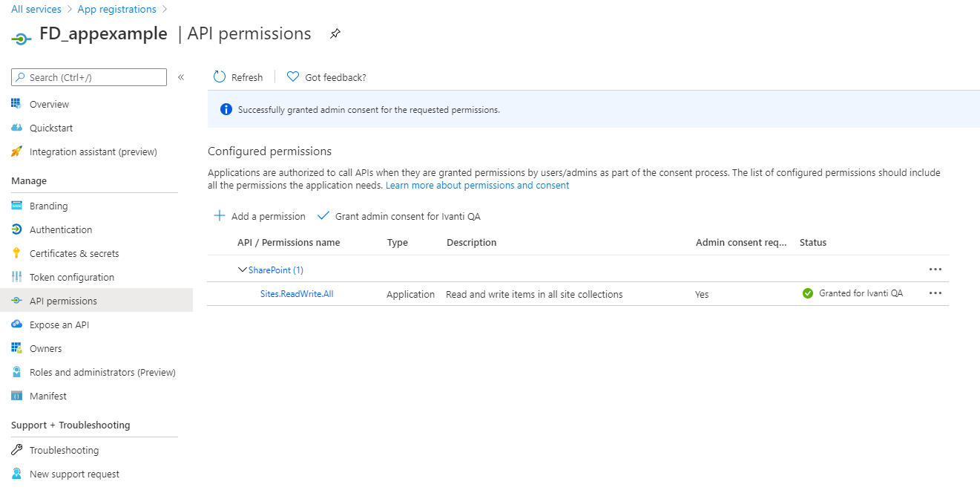Select Owners in the left menu

tap(45, 348)
